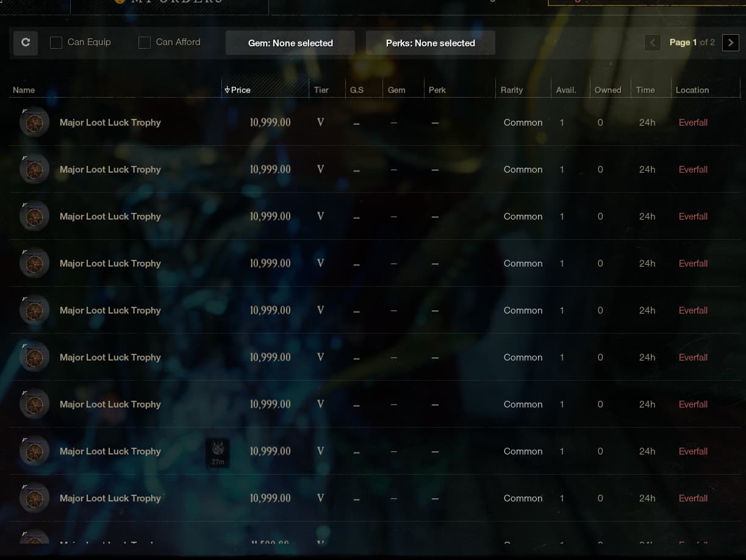Click the Name column header
This screenshot has height=560, width=746.
pyautogui.click(x=24, y=90)
